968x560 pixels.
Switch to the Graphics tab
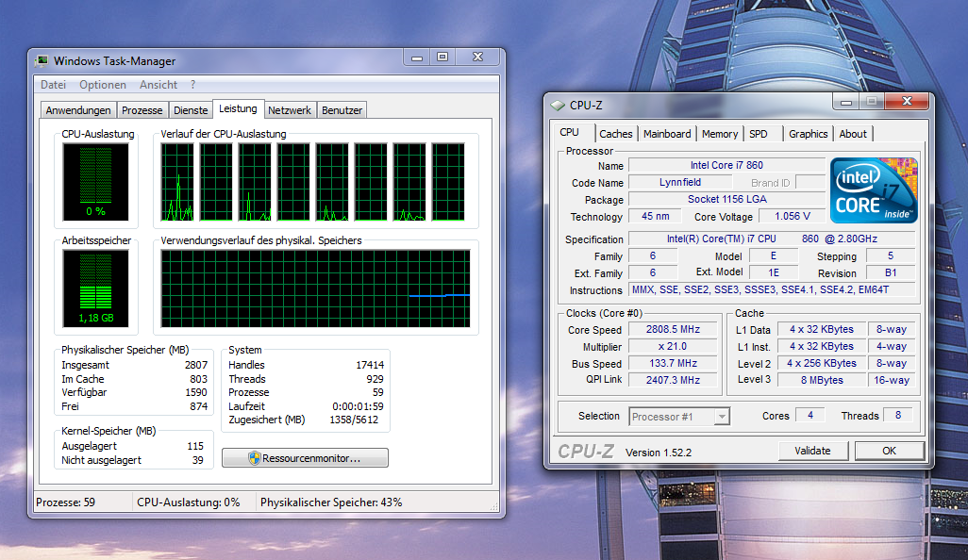click(809, 134)
